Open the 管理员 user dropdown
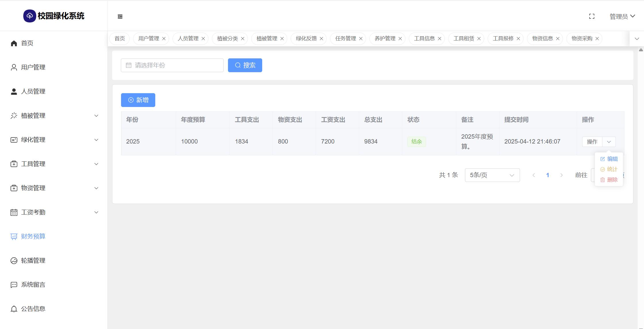This screenshot has width=644, height=329. (x=622, y=16)
